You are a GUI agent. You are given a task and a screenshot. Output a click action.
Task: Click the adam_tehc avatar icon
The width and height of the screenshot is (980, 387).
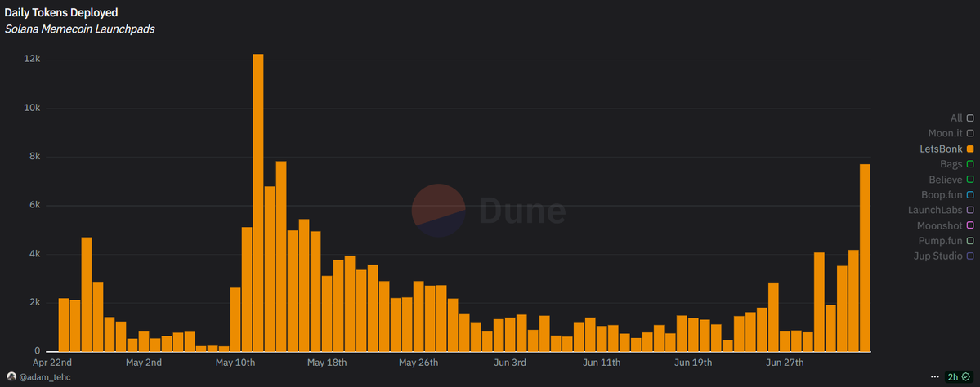(11, 377)
